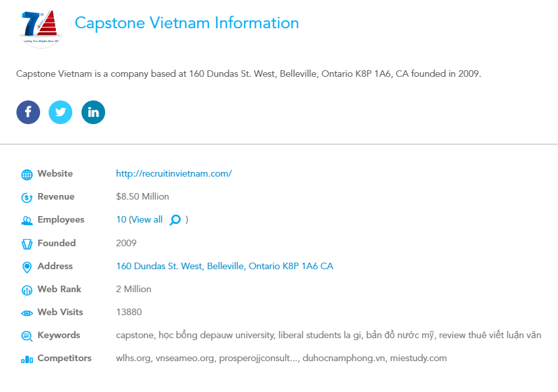Image resolution: width=558 pixels, height=392 pixels.
Task: Click the employee search magnifier icon
Action: (x=175, y=220)
